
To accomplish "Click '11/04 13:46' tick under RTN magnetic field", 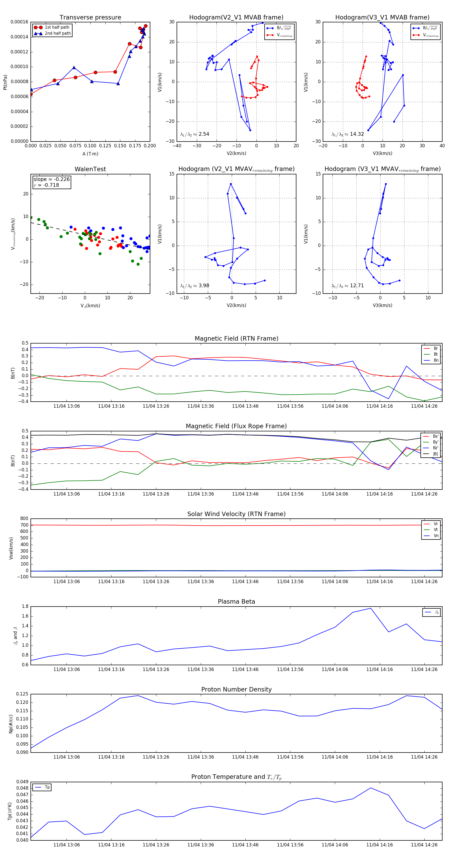I will (245, 406).
